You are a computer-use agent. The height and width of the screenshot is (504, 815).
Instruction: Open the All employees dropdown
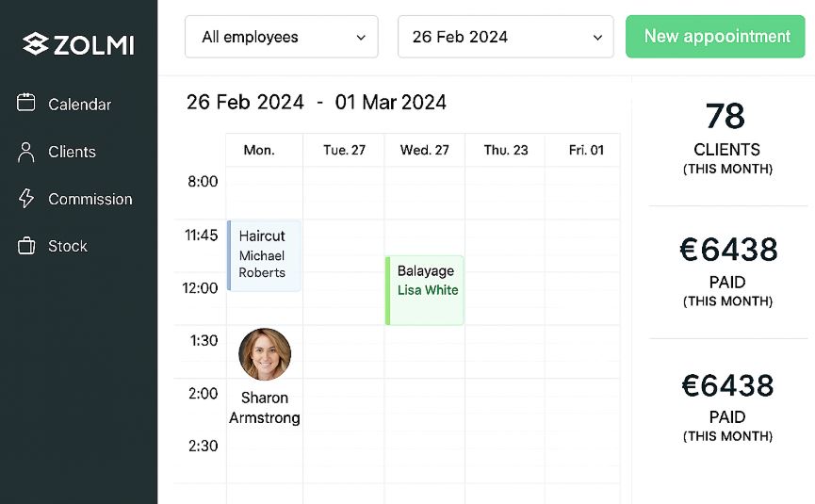[x=281, y=37]
